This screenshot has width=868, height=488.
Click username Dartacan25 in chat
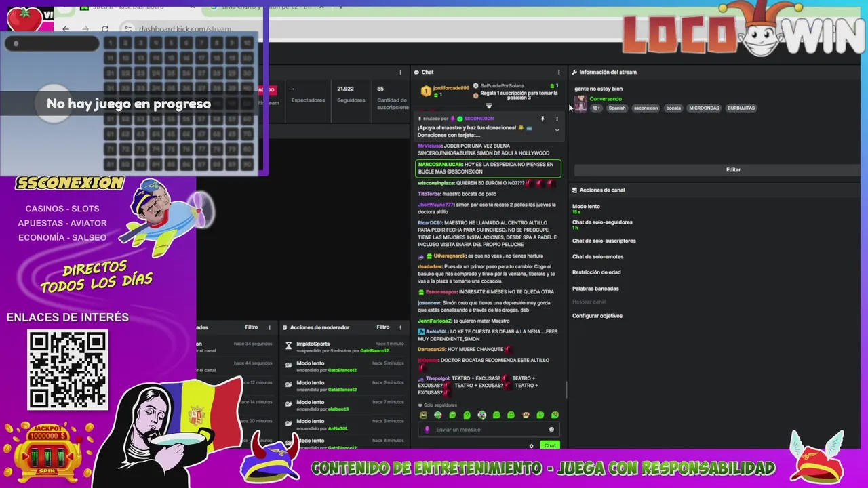pyautogui.click(x=431, y=349)
